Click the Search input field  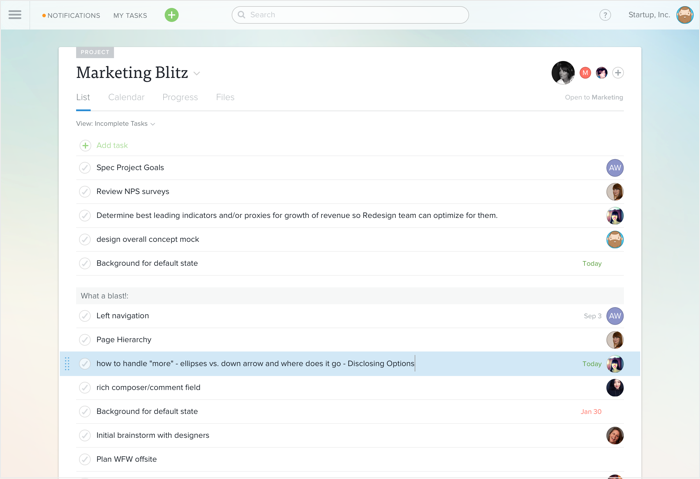tap(350, 15)
